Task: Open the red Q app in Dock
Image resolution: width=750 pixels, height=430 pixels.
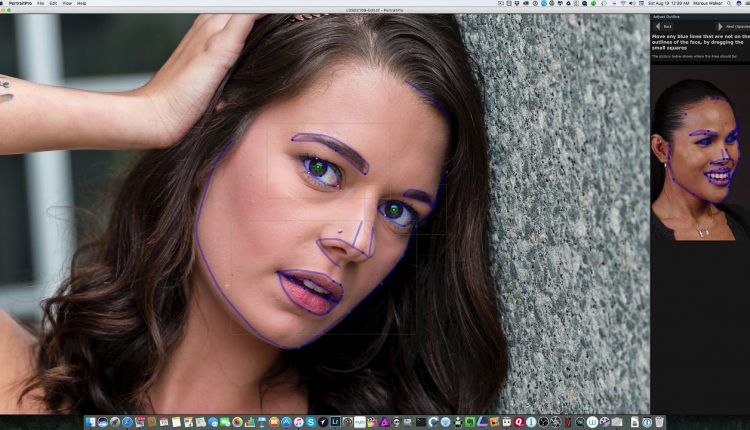Action: point(519,422)
